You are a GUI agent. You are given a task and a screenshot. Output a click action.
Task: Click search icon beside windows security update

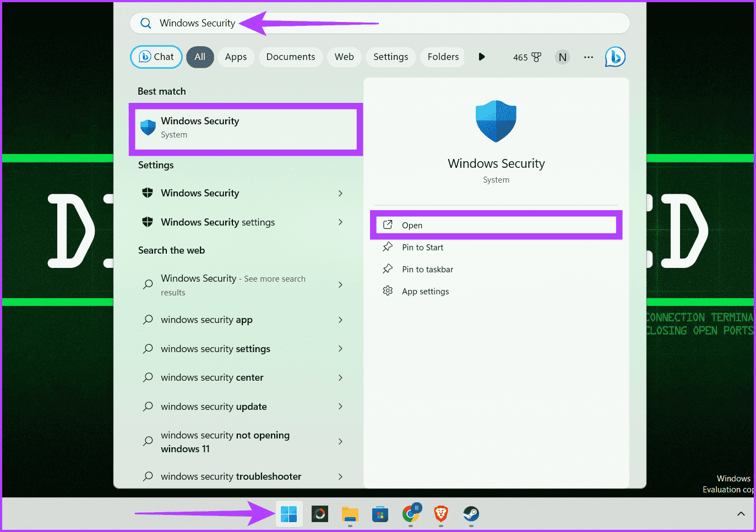click(x=148, y=407)
